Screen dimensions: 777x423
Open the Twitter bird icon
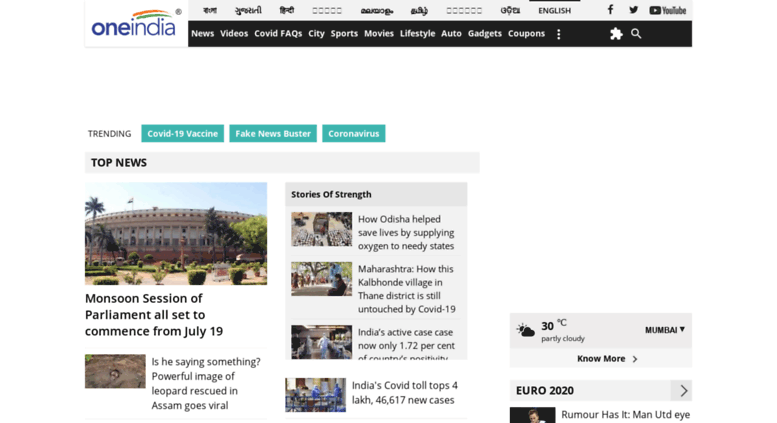click(x=633, y=10)
